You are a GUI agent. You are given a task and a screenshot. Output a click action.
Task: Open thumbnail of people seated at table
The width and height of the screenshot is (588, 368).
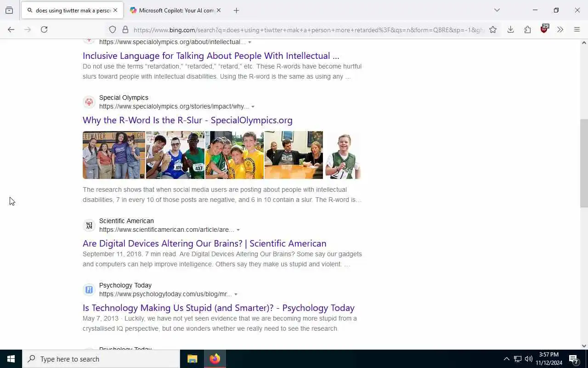[x=294, y=155]
